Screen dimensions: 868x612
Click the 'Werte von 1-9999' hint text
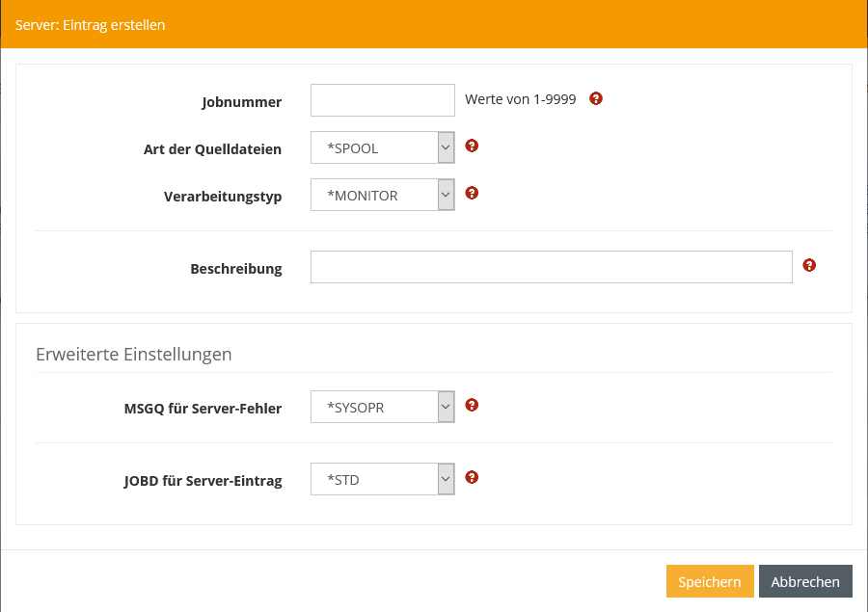coord(520,99)
